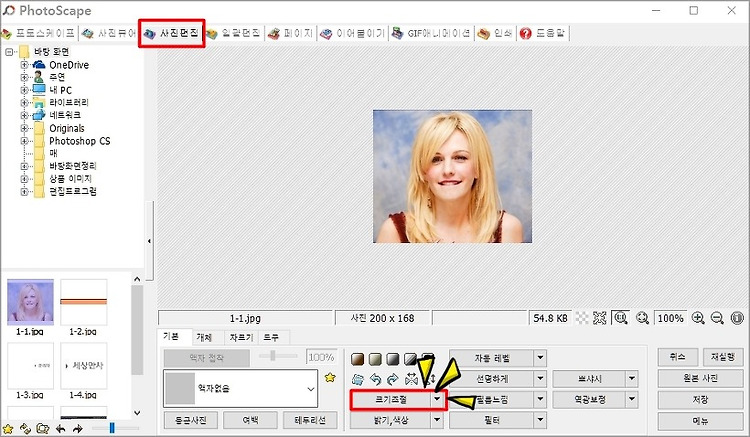
Task: Expand the 네트워크 tree node
Action: pos(24,115)
